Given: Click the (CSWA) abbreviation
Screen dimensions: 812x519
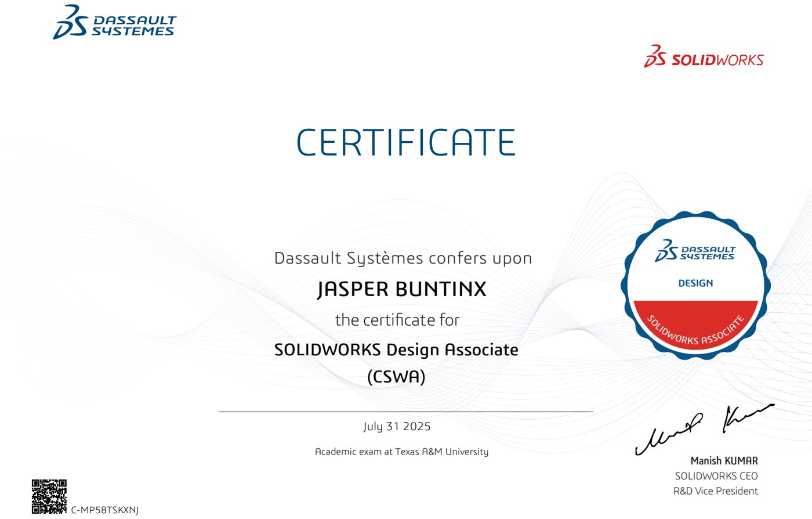Looking at the screenshot, I should click(x=397, y=377).
